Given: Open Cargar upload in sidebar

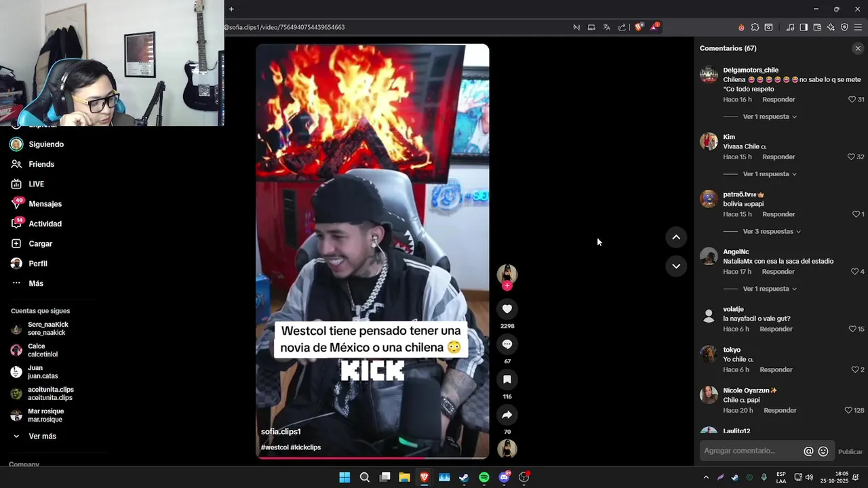Looking at the screenshot, I should coord(41,244).
